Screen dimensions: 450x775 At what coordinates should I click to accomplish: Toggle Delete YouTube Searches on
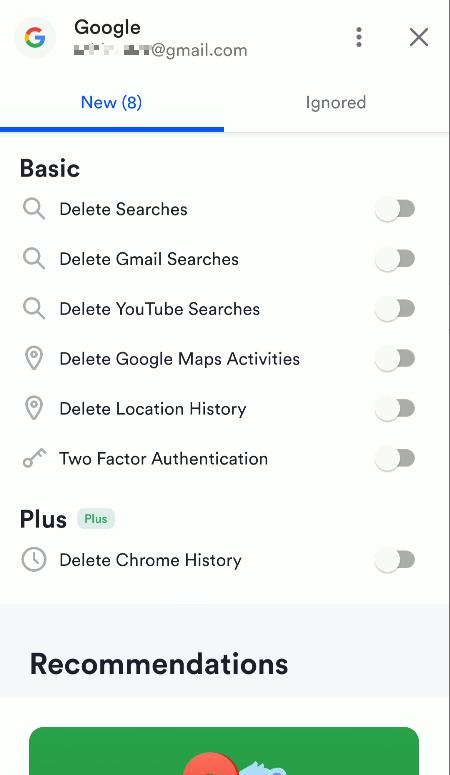coord(395,309)
